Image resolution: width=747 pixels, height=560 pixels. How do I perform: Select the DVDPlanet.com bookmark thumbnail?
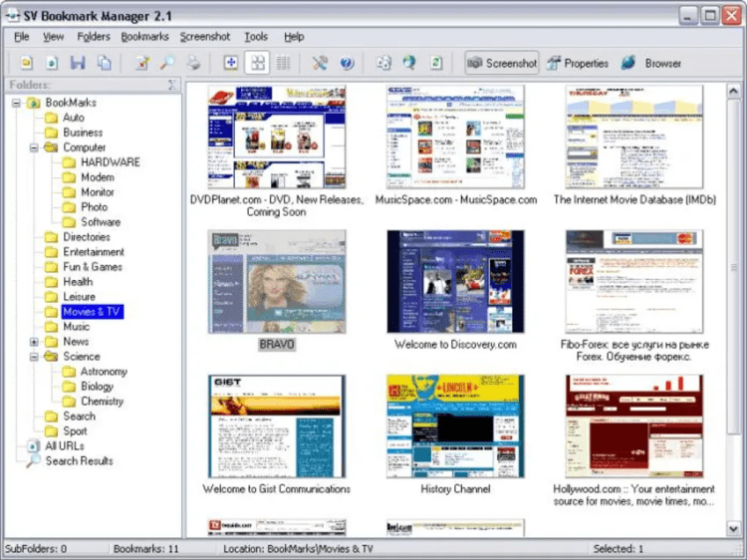point(277,137)
